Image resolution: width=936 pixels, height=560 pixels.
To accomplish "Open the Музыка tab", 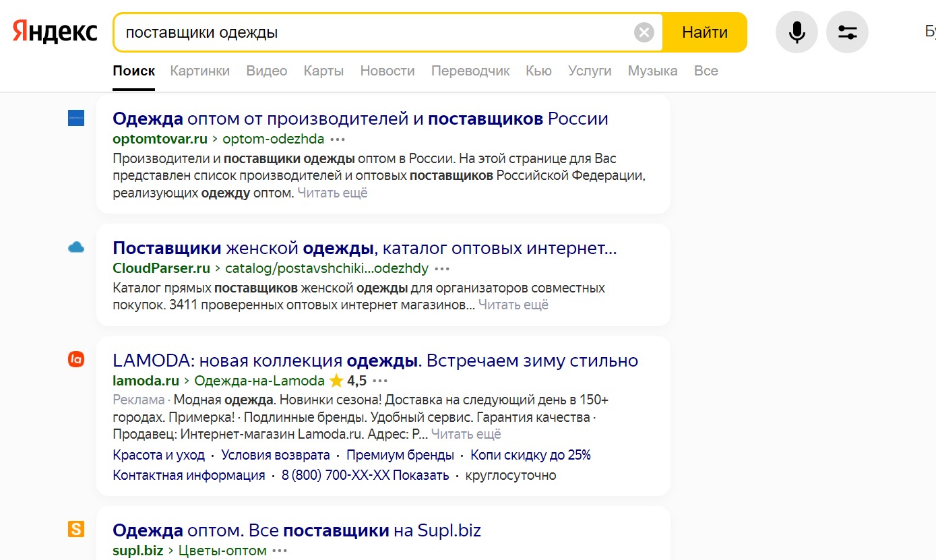I will click(x=652, y=71).
